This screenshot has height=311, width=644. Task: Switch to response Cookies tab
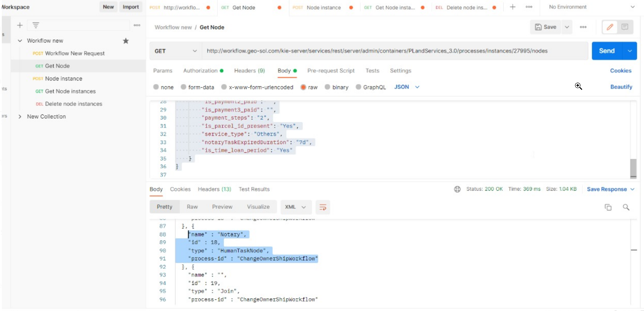click(180, 189)
